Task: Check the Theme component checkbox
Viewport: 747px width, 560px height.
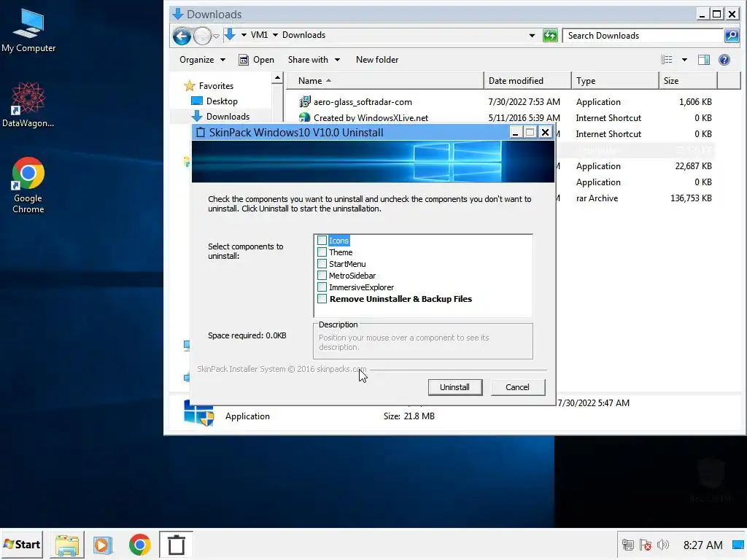Action: coord(322,252)
